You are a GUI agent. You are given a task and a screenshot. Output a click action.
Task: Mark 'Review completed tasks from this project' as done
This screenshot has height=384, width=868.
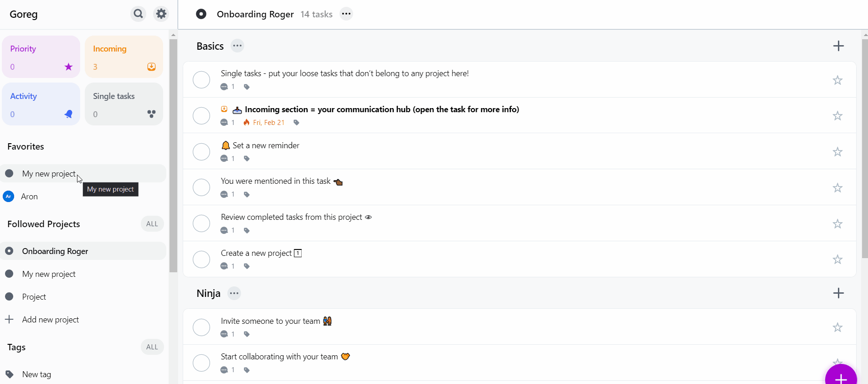coord(201,223)
